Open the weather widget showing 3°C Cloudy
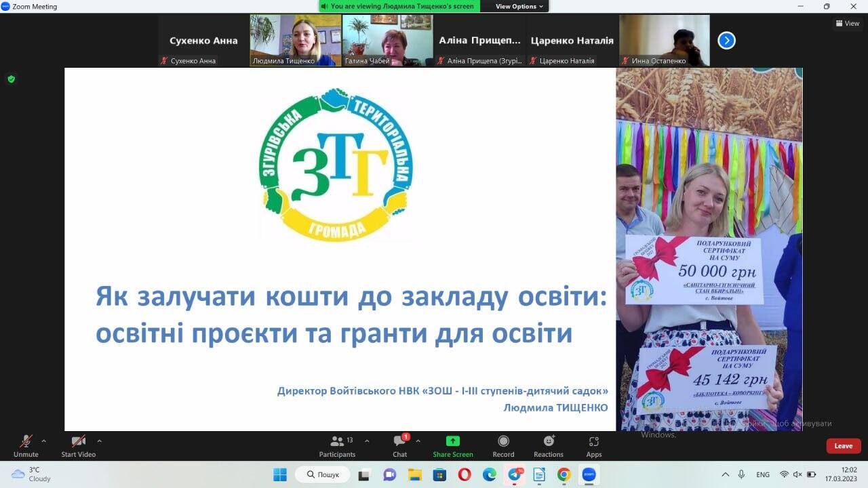Image resolution: width=868 pixels, height=488 pixels. 31,474
